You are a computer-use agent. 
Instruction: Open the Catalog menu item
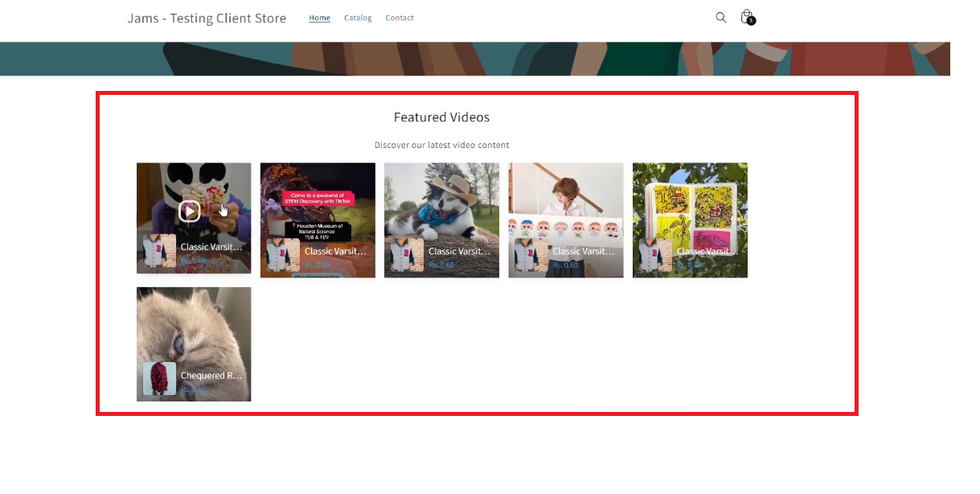pos(358,18)
